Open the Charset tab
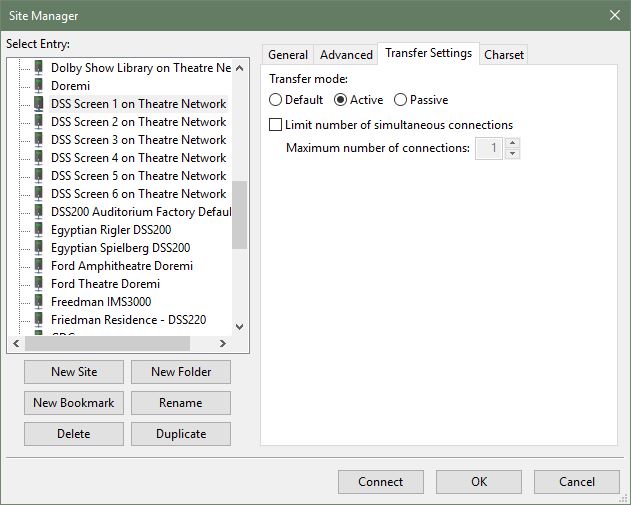The height and width of the screenshot is (505, 631). click(x=503, y=55)
